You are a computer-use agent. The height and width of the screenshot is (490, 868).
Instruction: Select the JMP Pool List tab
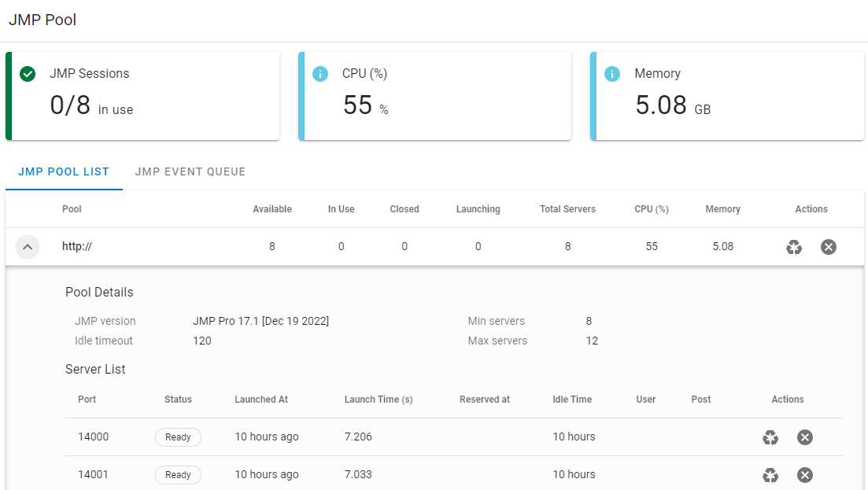click(64, 171)
